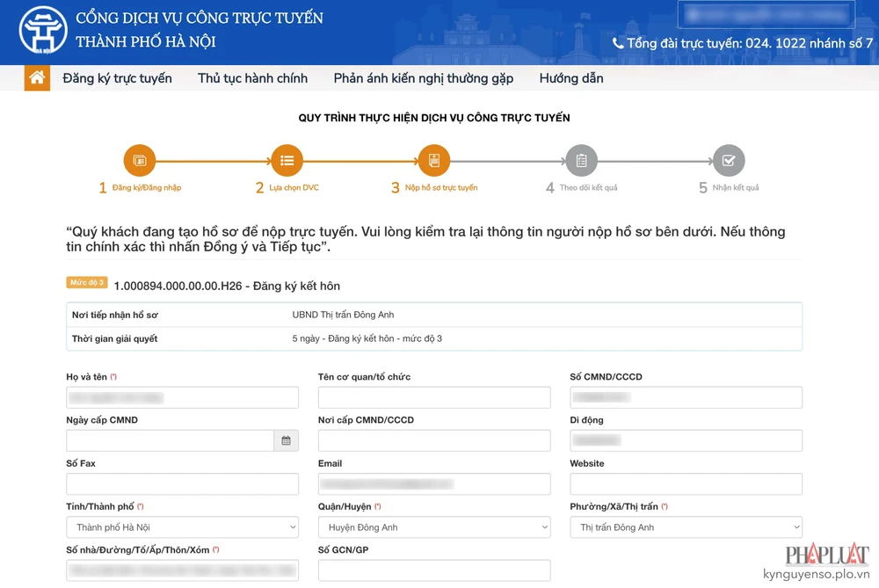Click the Nơi cấp CMND/CCCD field
The image size is (879, 588).
click(x=434, y=440)
